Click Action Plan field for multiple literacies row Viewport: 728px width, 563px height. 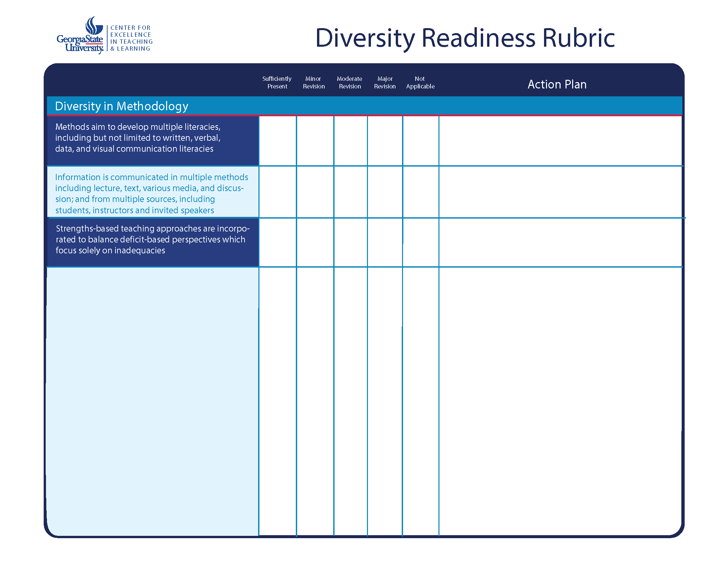[x=560, y=141]
